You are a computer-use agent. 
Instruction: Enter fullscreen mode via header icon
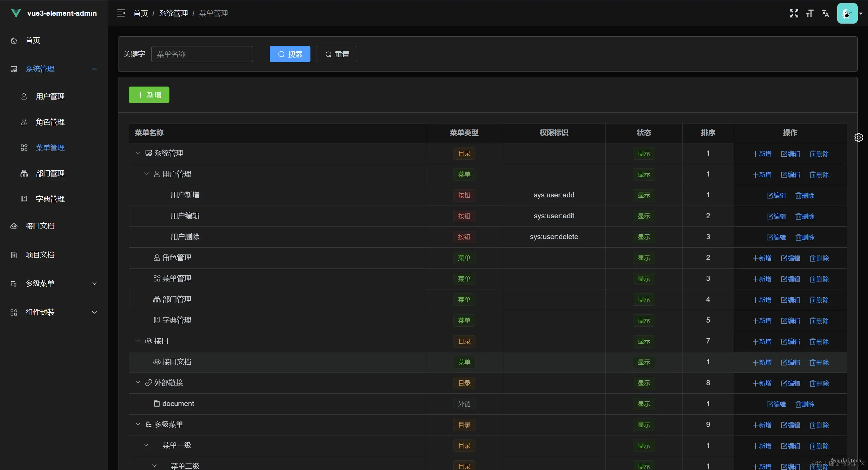pyautogui.click(x=794, y=13)
